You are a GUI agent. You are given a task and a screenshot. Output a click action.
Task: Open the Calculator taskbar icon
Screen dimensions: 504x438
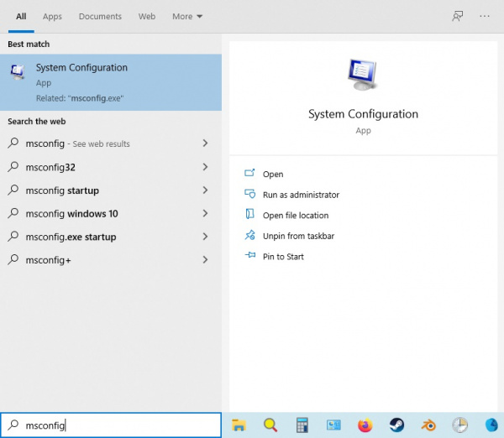point(302,425)
